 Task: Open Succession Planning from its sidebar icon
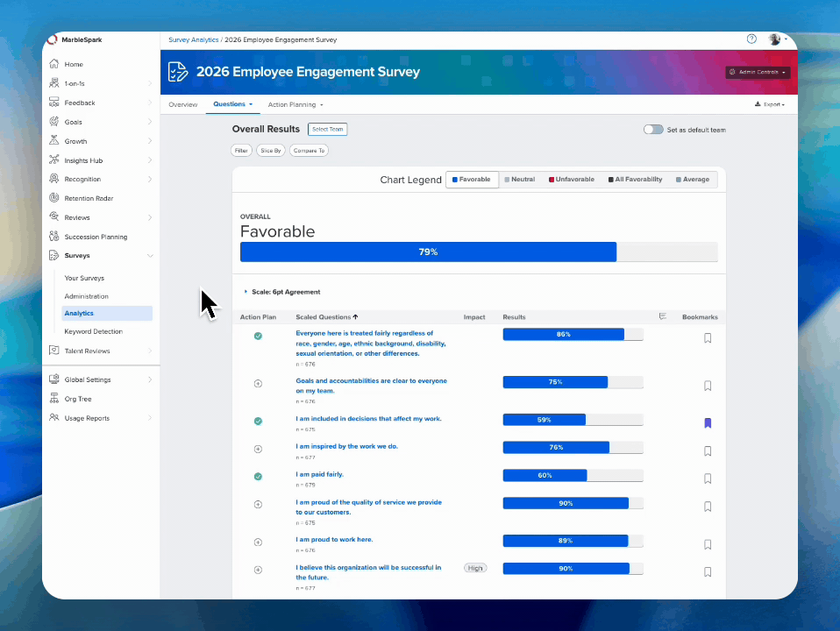(x=54, y=237)
